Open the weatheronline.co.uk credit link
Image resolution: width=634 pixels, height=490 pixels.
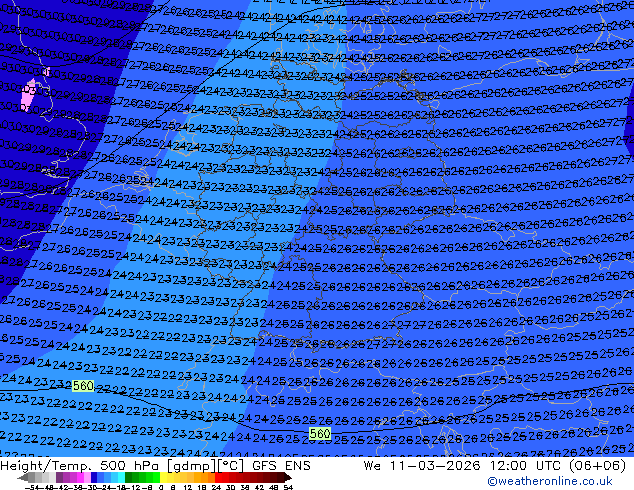click(x=549, y=481)
